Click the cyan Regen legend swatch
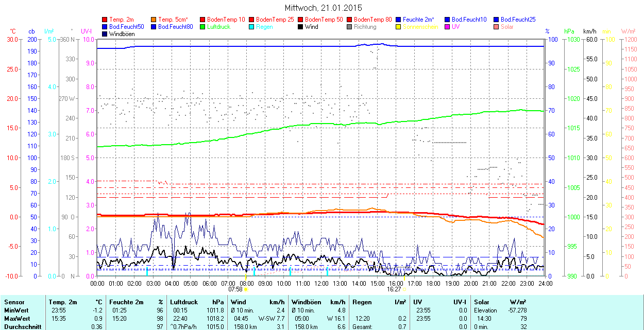The width and height of the screenshot is (644, 330). [252, 27]
